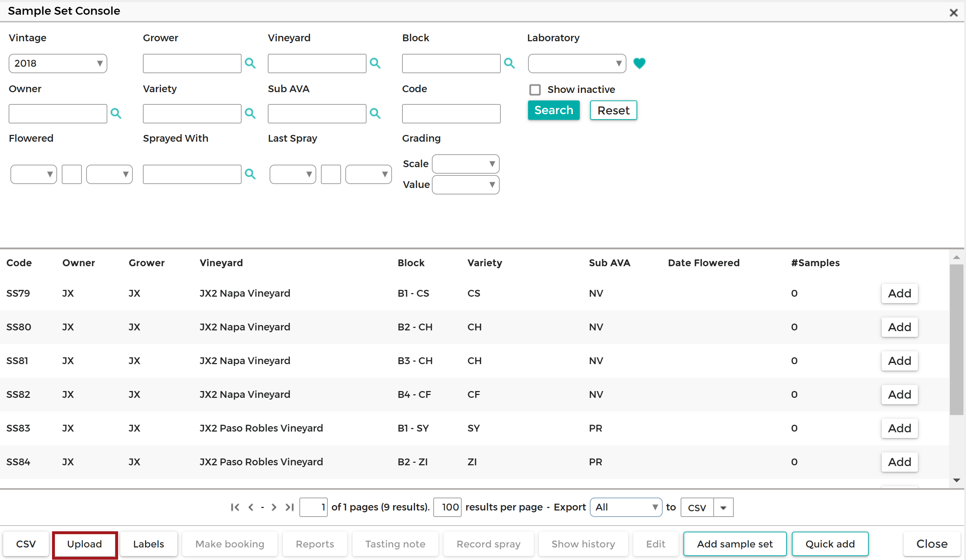966x560 pixels.
Task: Close the Sample Set Console with X
Action: click(x=953, y=13)
